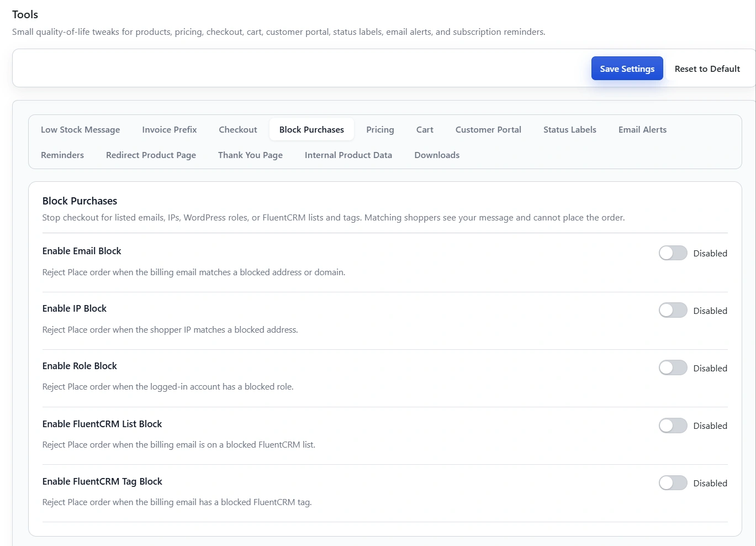Switch to the Cart tab
Screen dimensions: 756x546
[425, 130]
